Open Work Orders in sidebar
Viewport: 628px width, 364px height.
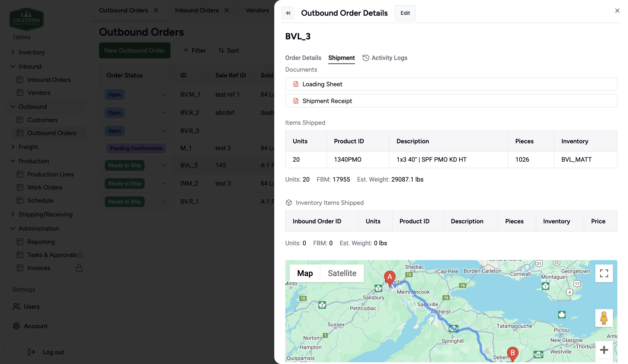tap(45, 187)
